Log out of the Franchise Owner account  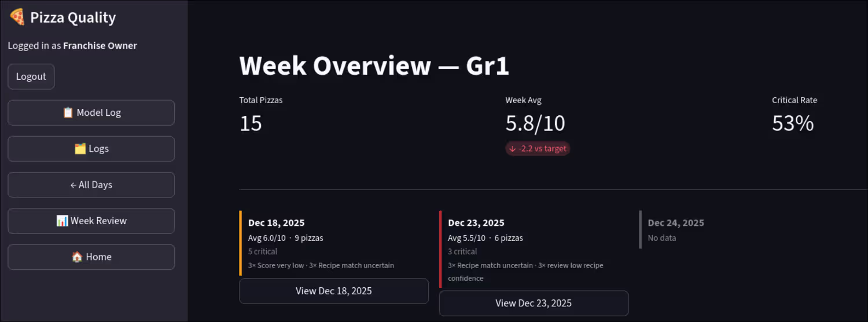click(x=31, y=76)
